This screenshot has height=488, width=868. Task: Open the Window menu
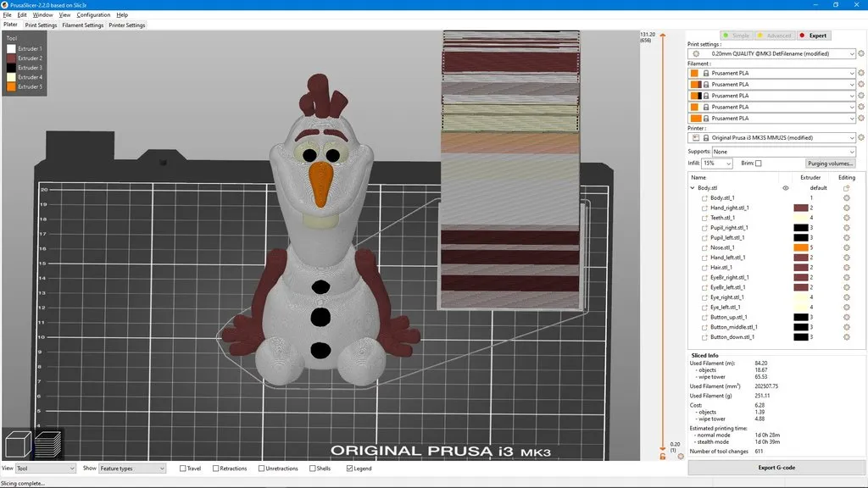coord(42,15)
